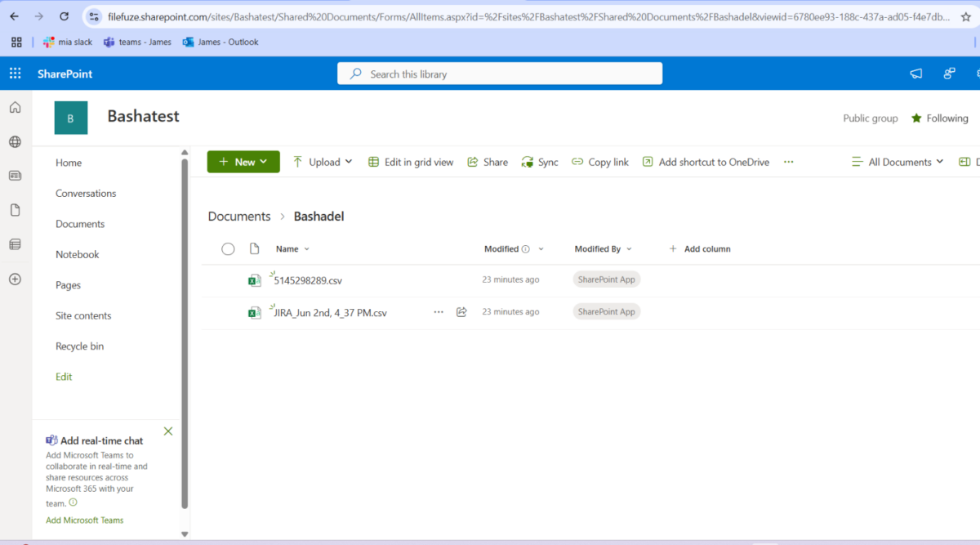
Task: Select all files using the header circle checkbox
Action: [228, 248]
